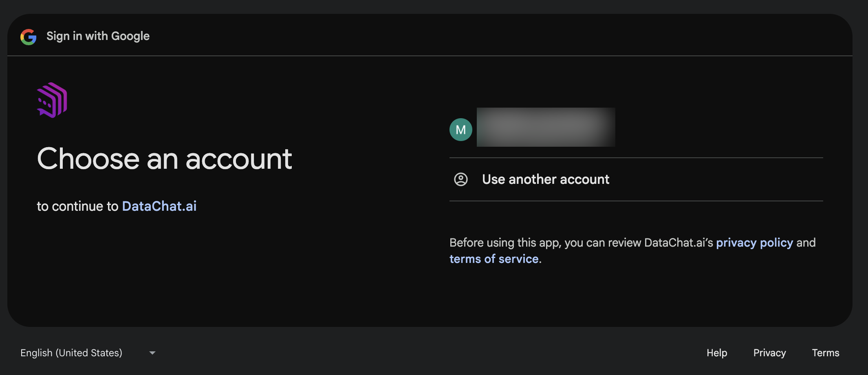The image size is (868, 375).
Task: Click the Choose an account title
Action: [165, 159]
